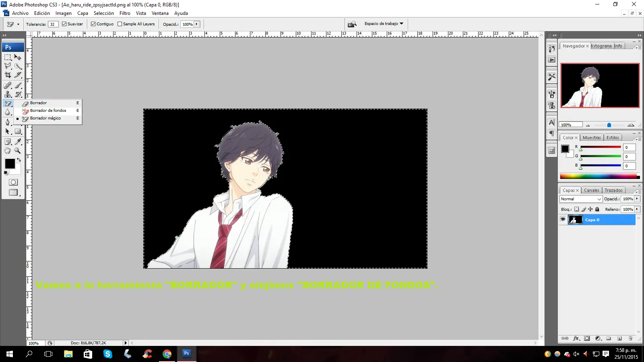Toggle Quick Mask mode in toolbox
Viewport: 644px width, 362px height.
[13, 182]
